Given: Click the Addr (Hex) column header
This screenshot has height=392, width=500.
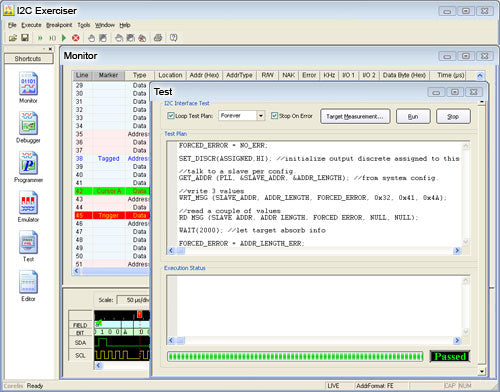Looking at the screenshot, I should coord(204,75).
